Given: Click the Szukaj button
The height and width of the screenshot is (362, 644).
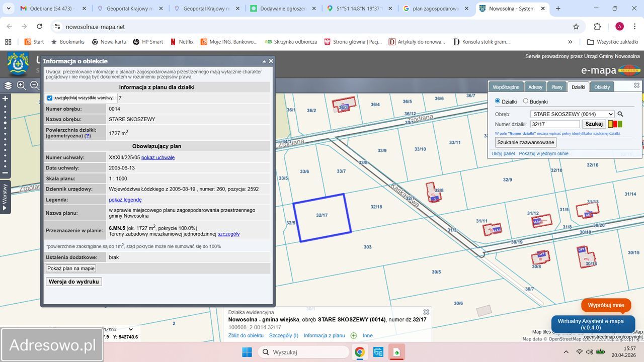Looking at the screenshot, I should coord(594,124).
